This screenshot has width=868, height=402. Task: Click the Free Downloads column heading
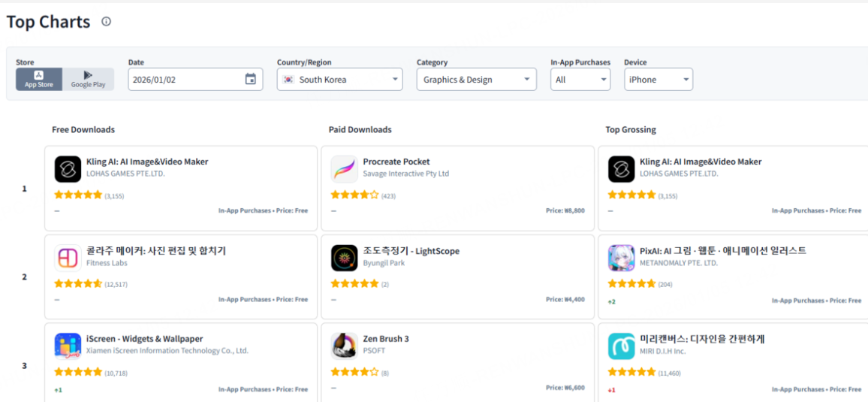point(83,129)
